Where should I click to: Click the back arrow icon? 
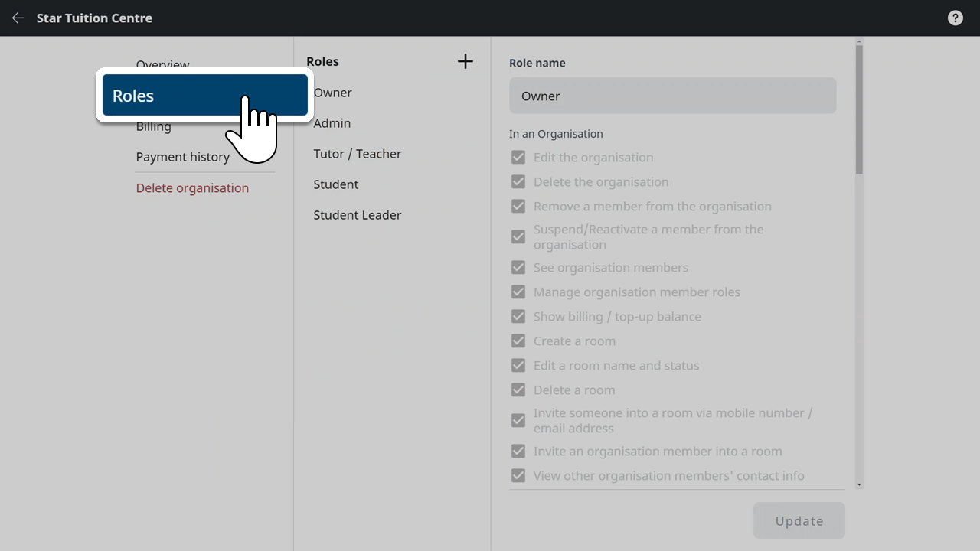[18, 18]
